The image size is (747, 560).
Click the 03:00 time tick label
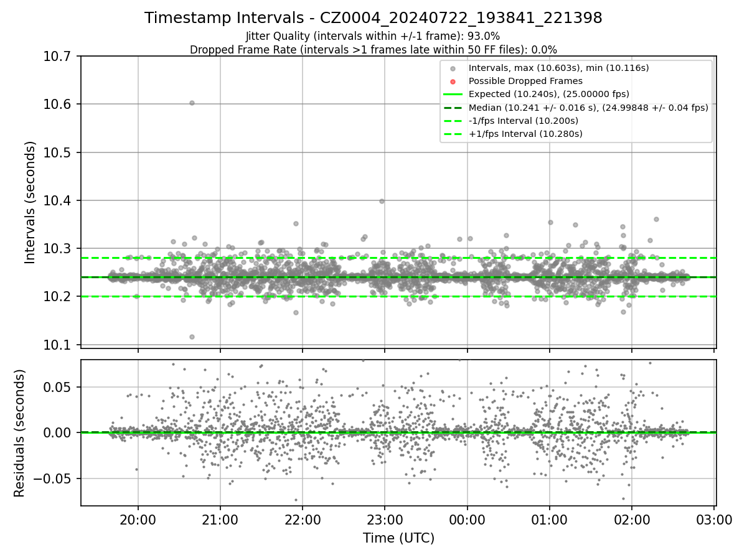(714, 519)
